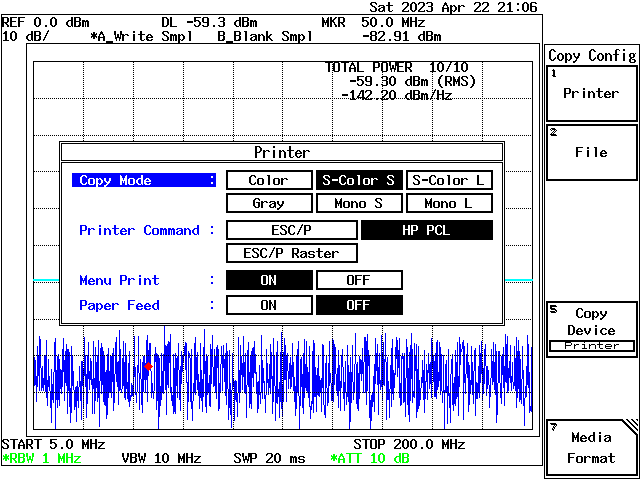640x480 pixels.
Task: Open the Media Format softkey
Action: (x=591, y=447)
